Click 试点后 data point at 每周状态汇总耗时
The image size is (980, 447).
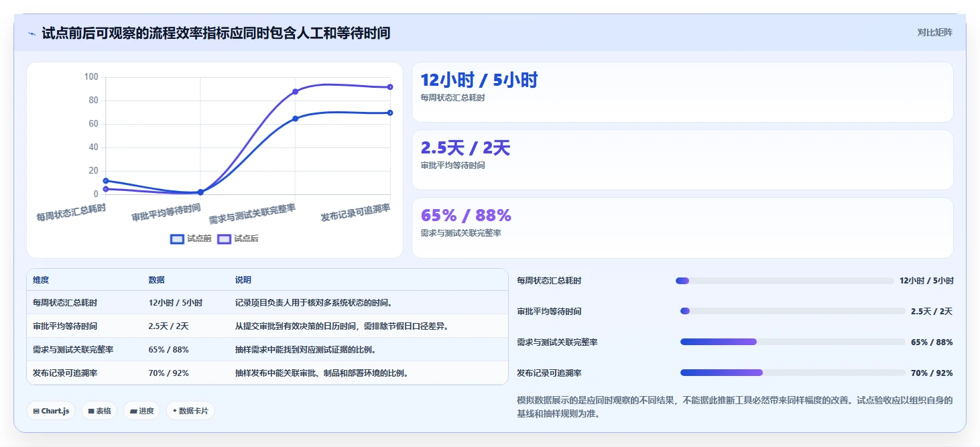point(106,189)
